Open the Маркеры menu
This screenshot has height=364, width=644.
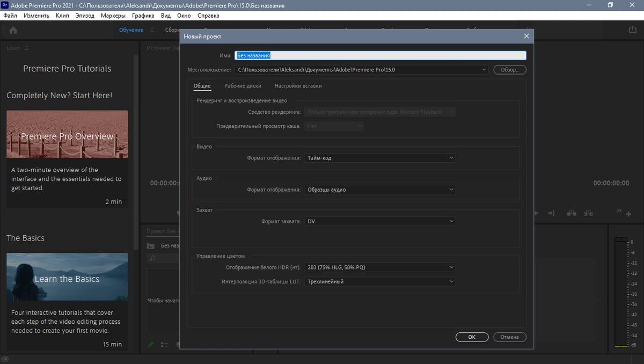[113, 16]
